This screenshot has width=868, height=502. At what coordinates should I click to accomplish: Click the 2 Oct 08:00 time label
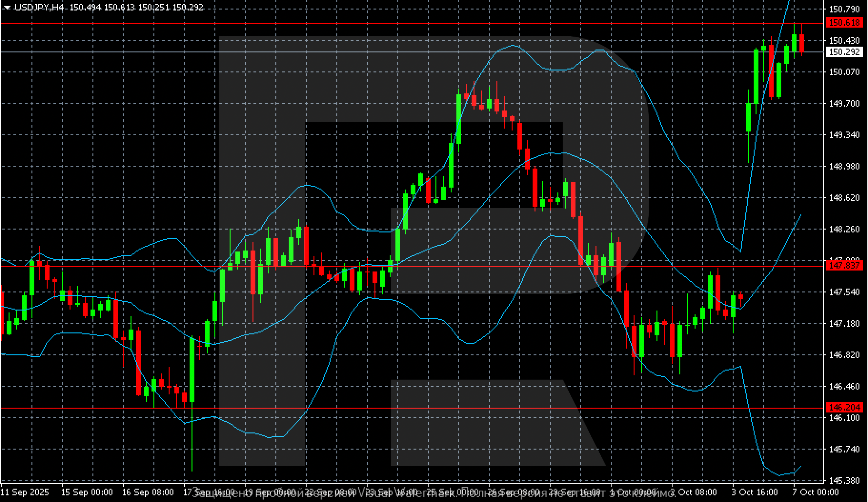pos(694,492)
